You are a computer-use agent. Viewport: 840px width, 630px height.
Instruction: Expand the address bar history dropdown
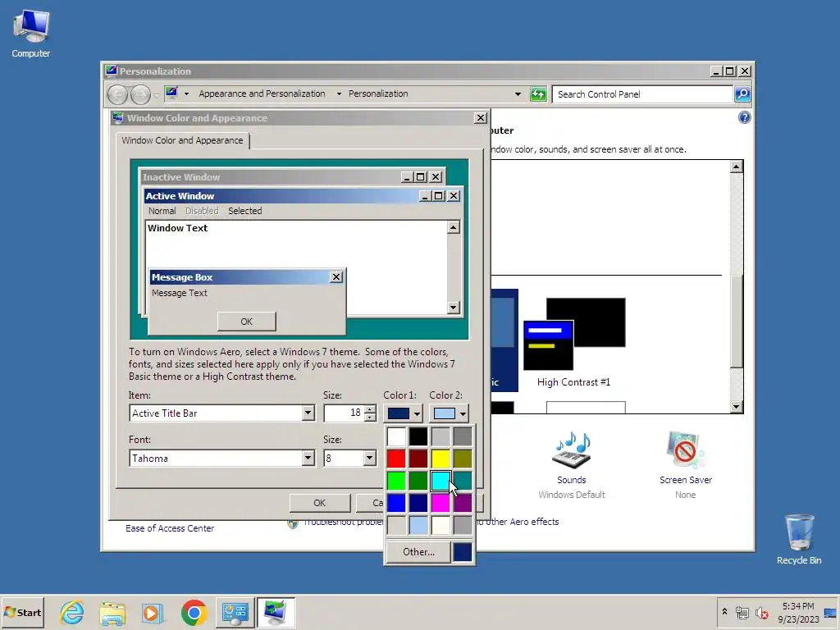(518, 94)
